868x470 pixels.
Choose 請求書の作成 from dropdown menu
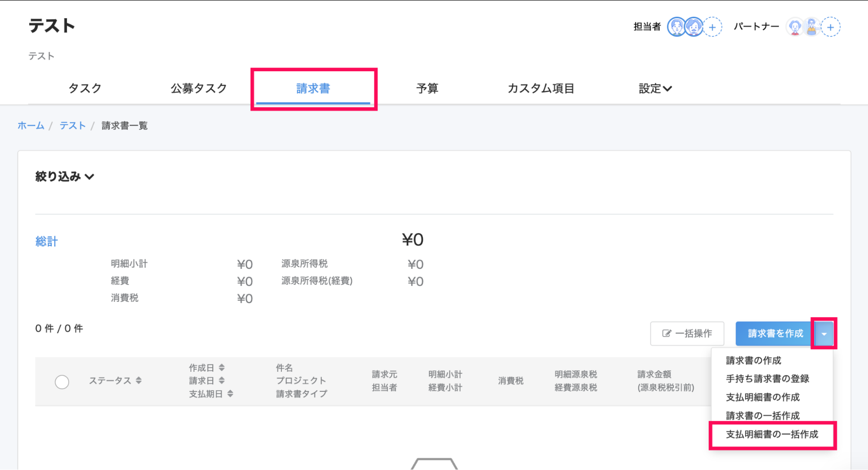753,361
